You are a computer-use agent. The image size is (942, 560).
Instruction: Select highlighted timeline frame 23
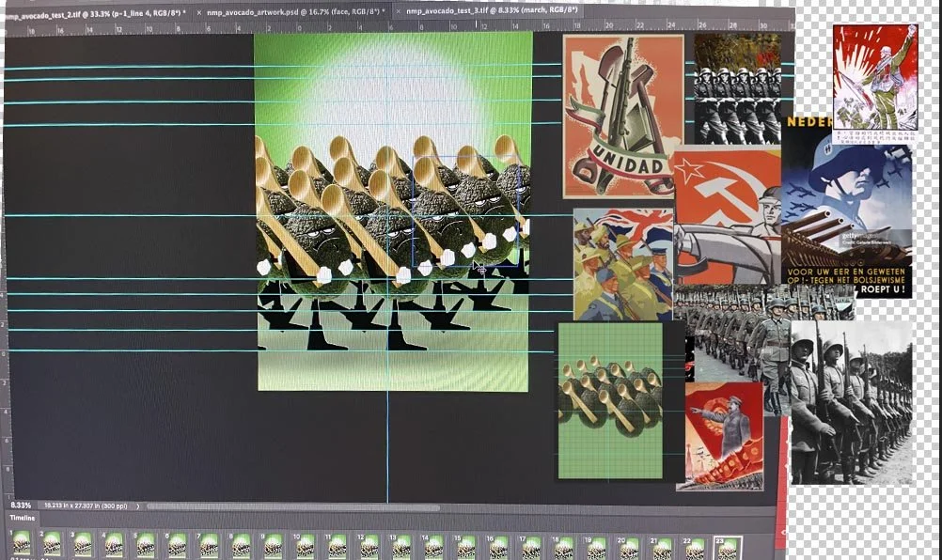(x=728, y=548)
